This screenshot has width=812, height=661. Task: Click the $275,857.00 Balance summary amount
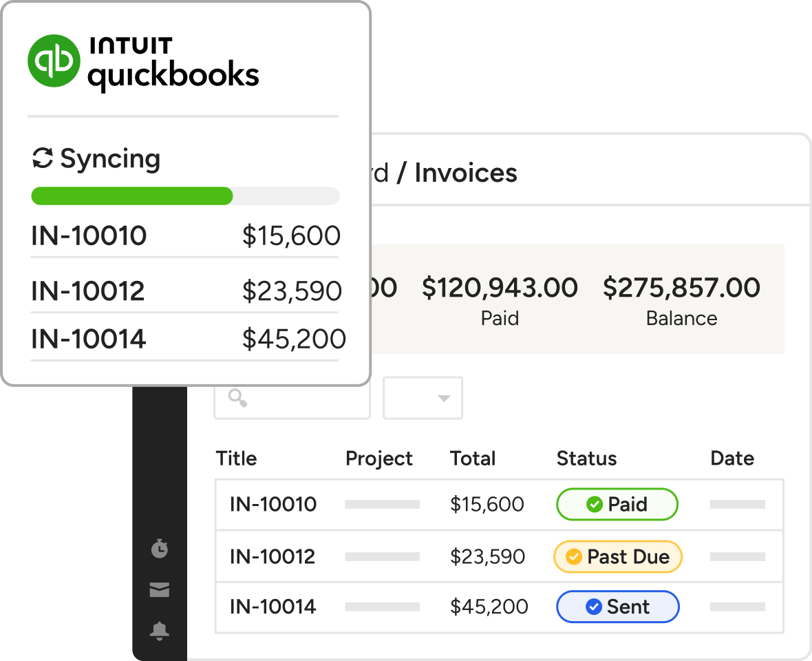pyautogui.click(x=681, y=288)
